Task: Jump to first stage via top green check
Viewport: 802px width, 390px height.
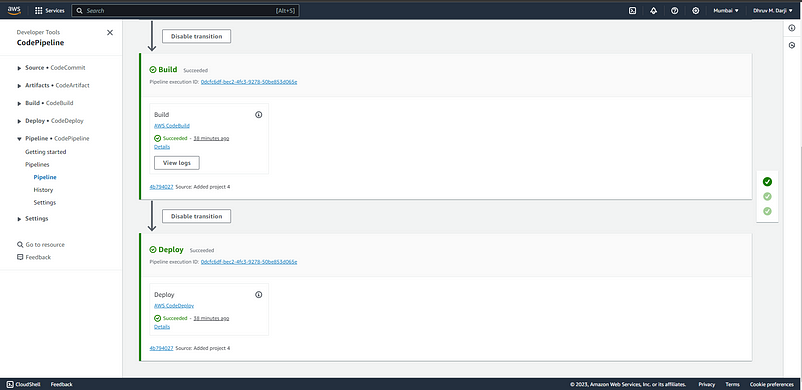Action: point(767,182)
